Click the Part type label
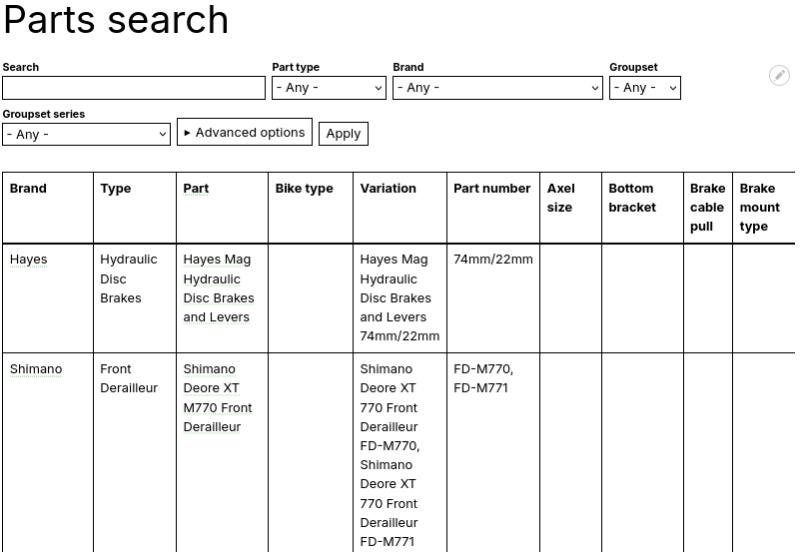The width and height of the screenshot is (800, 552). click(295, 67)
